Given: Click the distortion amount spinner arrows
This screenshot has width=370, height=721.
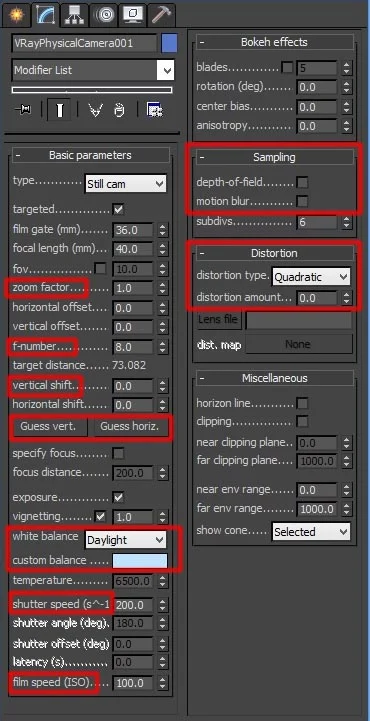Looking at the screenshot, I should pos(347,298).
